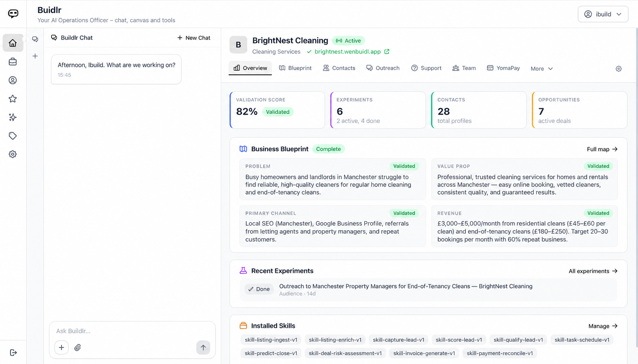
Task: Select the skill-score-lead-v1 chip
Action: point(459,340)
